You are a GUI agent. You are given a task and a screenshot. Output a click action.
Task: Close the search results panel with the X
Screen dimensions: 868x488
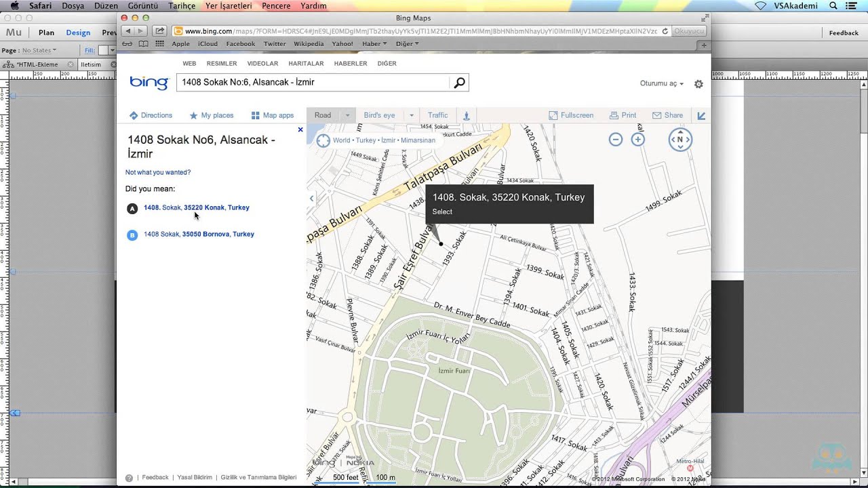(x=300, y=129)
